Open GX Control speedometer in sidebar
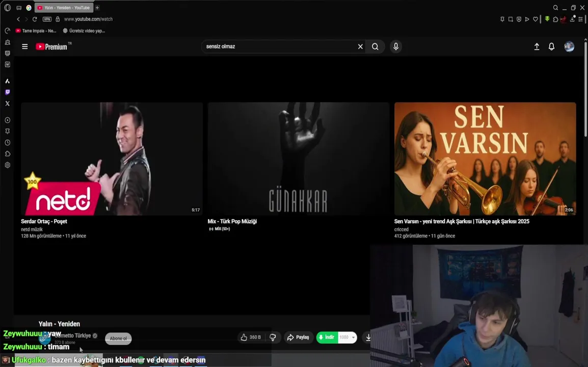Viewport: 588px width, 367px height. (x=8, y=31)
